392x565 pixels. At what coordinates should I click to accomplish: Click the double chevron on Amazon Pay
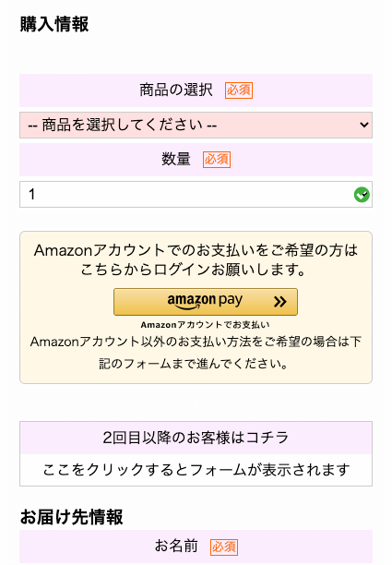[x=280, y=302]
